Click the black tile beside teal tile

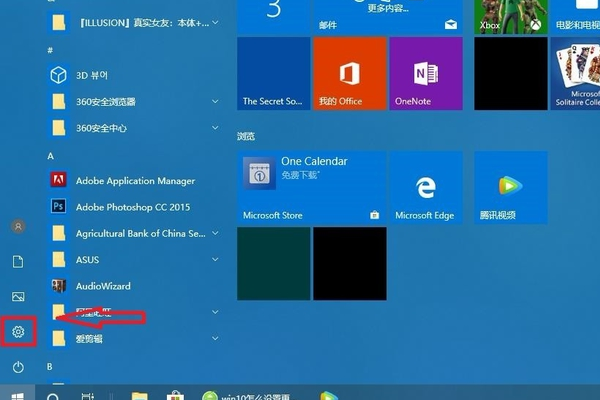coord(350,264)
